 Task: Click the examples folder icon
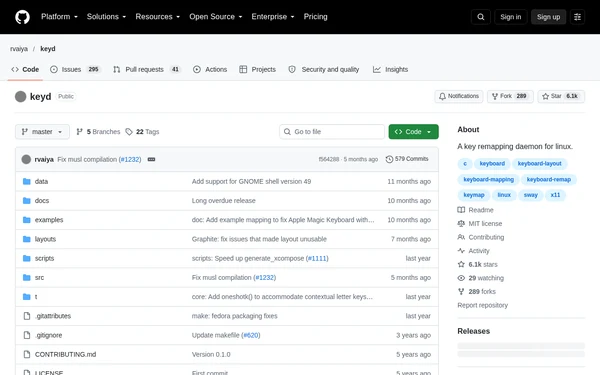click(x=26, y=220)
